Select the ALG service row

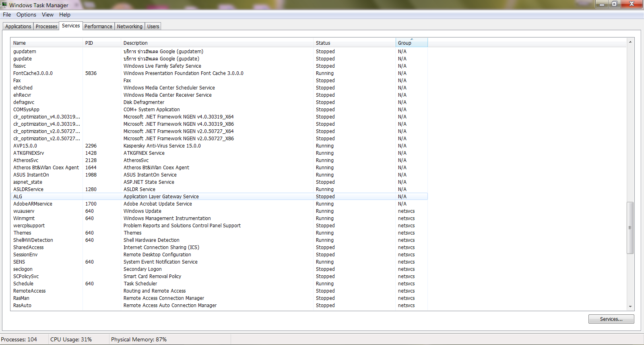[219, 197]
